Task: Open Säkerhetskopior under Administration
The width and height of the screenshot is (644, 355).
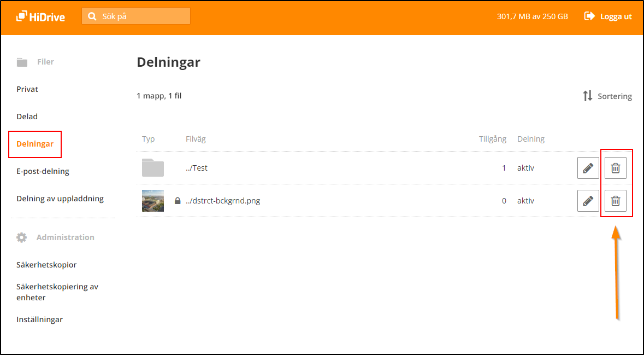Action: 46,265
